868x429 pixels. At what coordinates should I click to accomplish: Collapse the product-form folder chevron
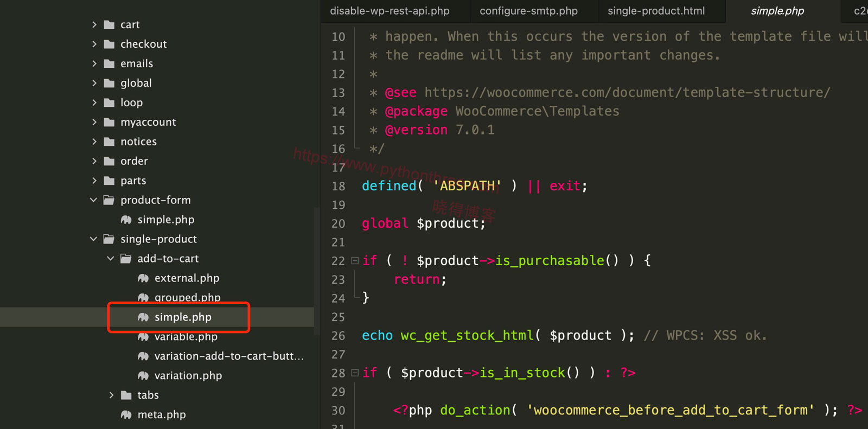tap(94, 200)
